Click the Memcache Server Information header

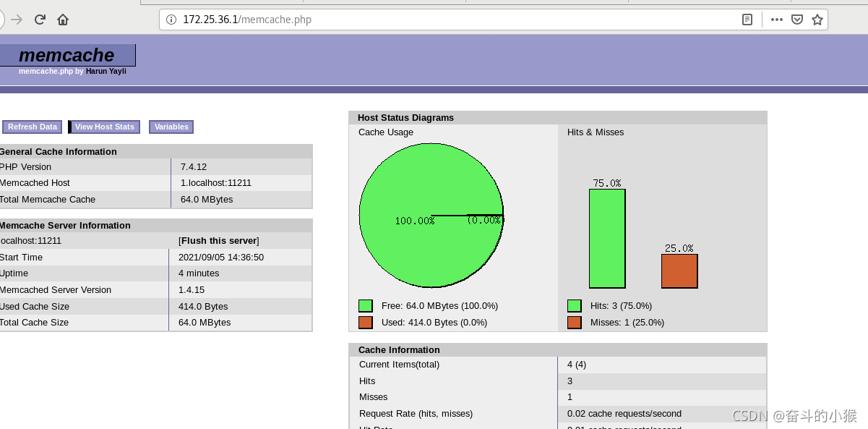(x=155, y=226)
